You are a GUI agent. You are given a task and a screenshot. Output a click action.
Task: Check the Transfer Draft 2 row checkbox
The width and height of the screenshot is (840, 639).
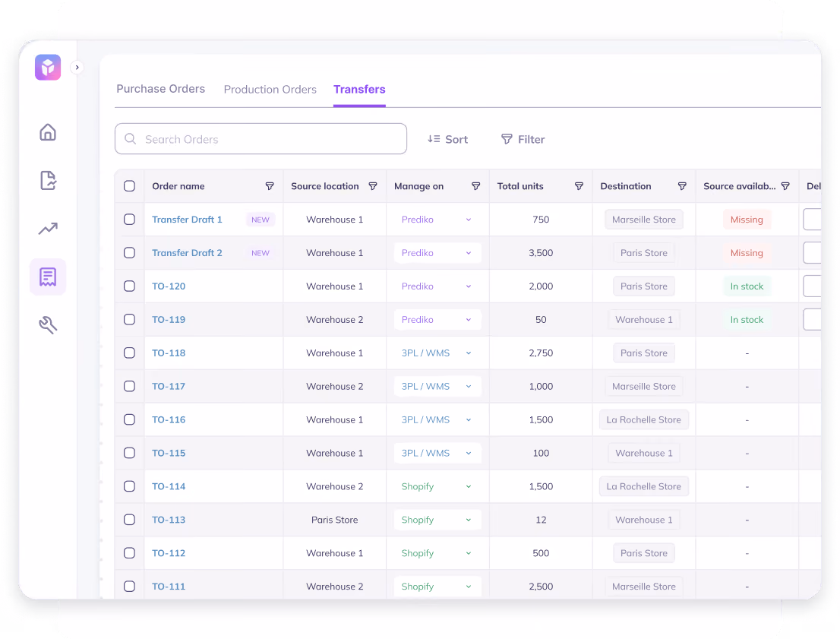(x=129, y=252)
